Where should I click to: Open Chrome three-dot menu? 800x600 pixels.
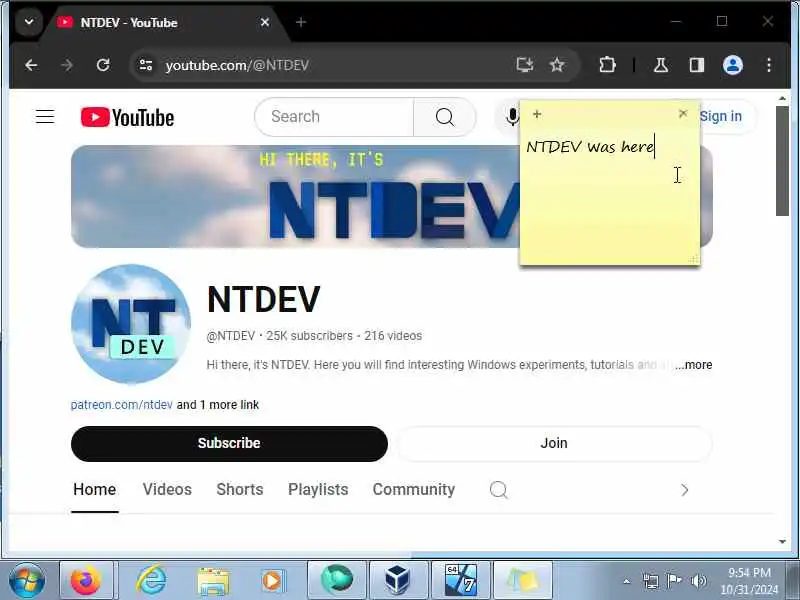[769, 65]
